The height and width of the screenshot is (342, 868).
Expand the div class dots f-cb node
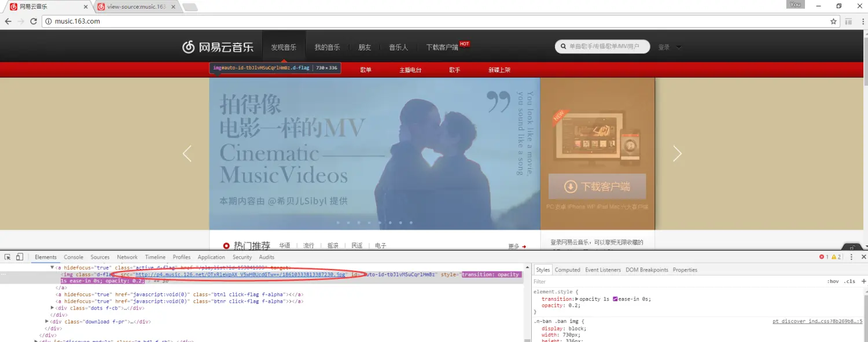pyautogui.click(x=52, y=308)
